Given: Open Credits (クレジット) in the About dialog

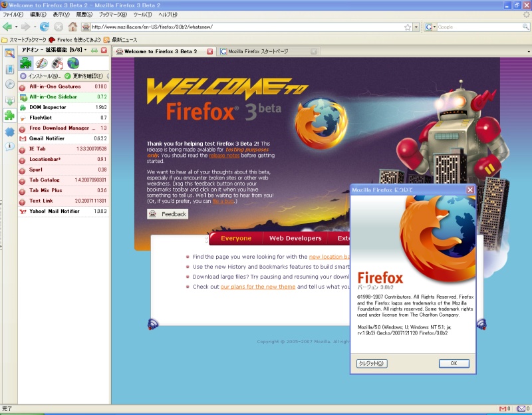Looking at the screenshot, I should [x=372, y=363].
